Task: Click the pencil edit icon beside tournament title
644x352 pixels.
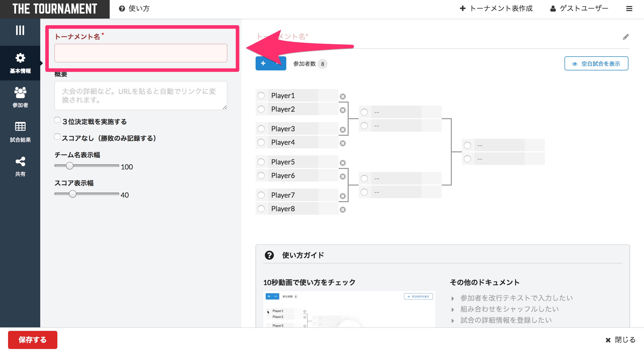Action: 626,37
